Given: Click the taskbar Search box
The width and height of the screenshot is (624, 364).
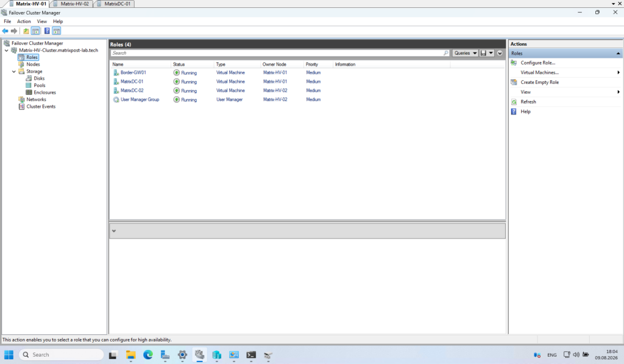Looking at the screenshot, I should click(x=62, y=354).
